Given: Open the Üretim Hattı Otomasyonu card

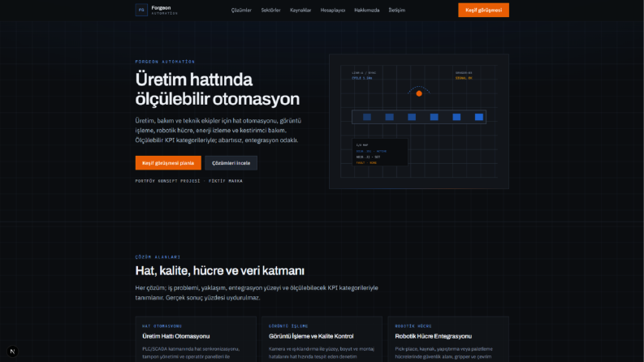Looking at the screenshot, I should [x=196, y=339].
